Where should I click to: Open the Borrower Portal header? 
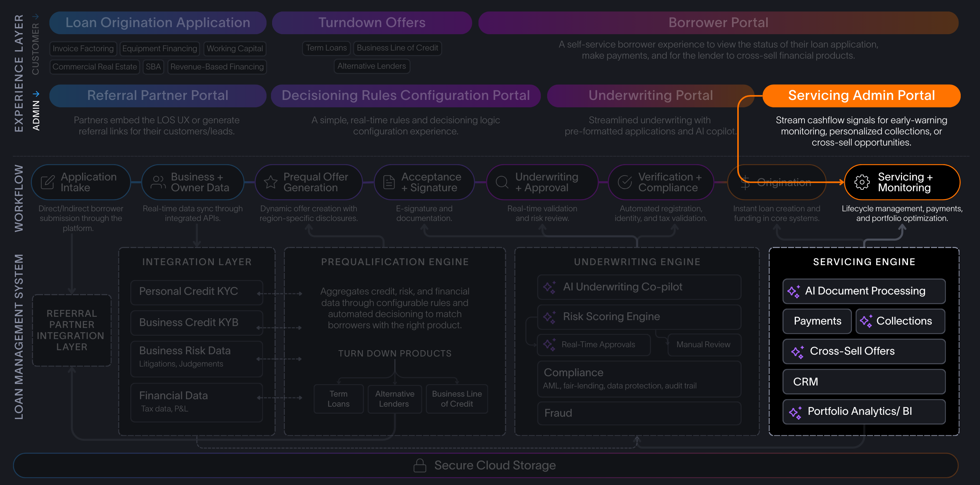point(718,22)
